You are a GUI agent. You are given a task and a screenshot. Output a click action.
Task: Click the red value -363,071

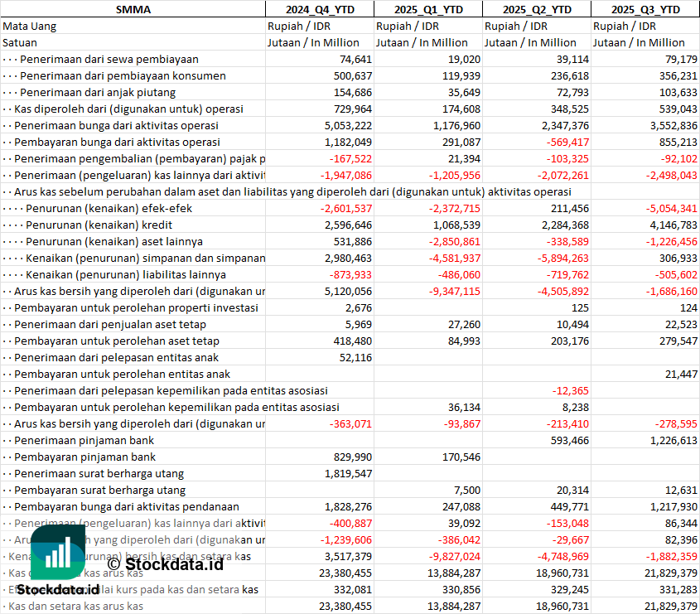click(x=351, y=423)
